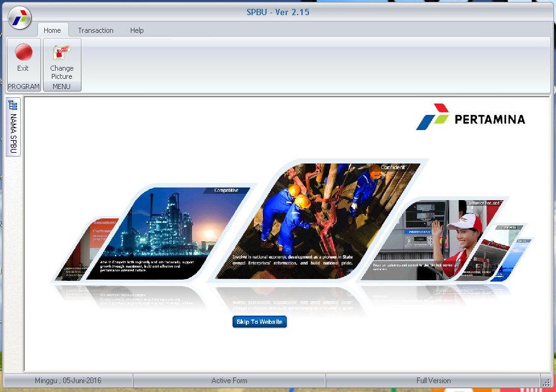Image resolution: width=556 pixels, height=392 pixels.
Task: Click the date Minggu, 05-Juni-2016 in status bar
Action: tap(68, 381)
